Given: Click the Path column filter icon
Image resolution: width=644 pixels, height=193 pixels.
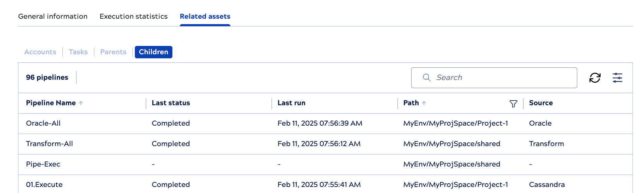Looking at the screenshot, I should click(513, 104).
